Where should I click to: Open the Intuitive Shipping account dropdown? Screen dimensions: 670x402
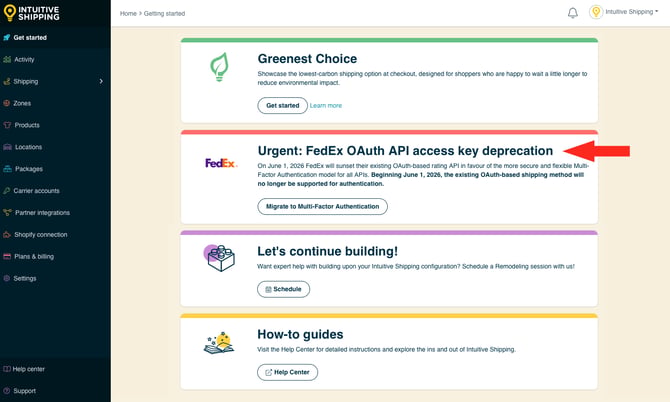(x=632, y=12)
